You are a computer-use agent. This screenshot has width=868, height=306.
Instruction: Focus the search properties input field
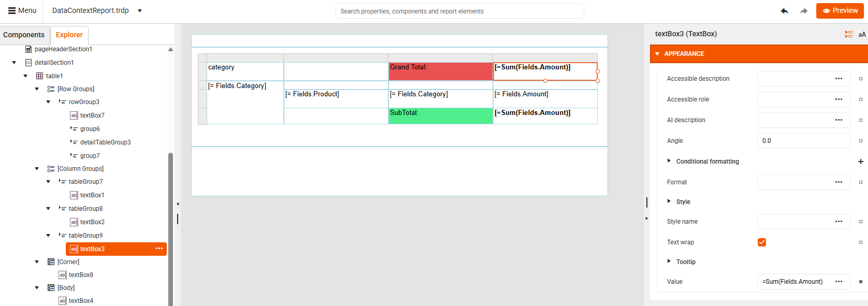460,11
